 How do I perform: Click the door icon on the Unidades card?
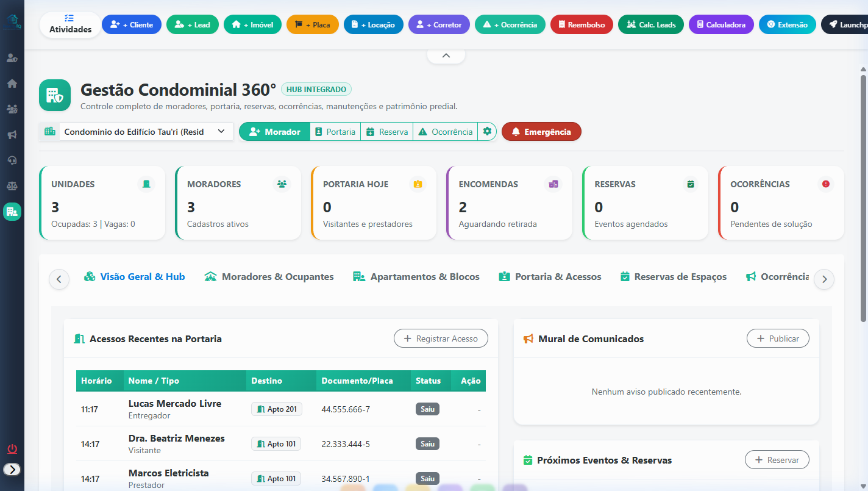146,184
